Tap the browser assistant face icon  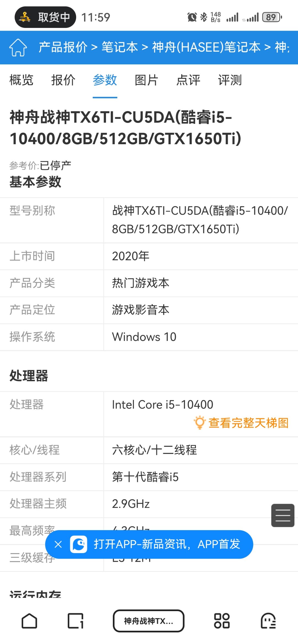coord(268,621)
